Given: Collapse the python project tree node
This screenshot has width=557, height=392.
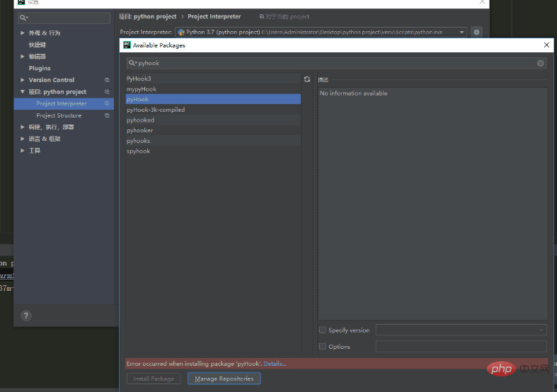Looking at the screenshot, I should tap(23, 91).
